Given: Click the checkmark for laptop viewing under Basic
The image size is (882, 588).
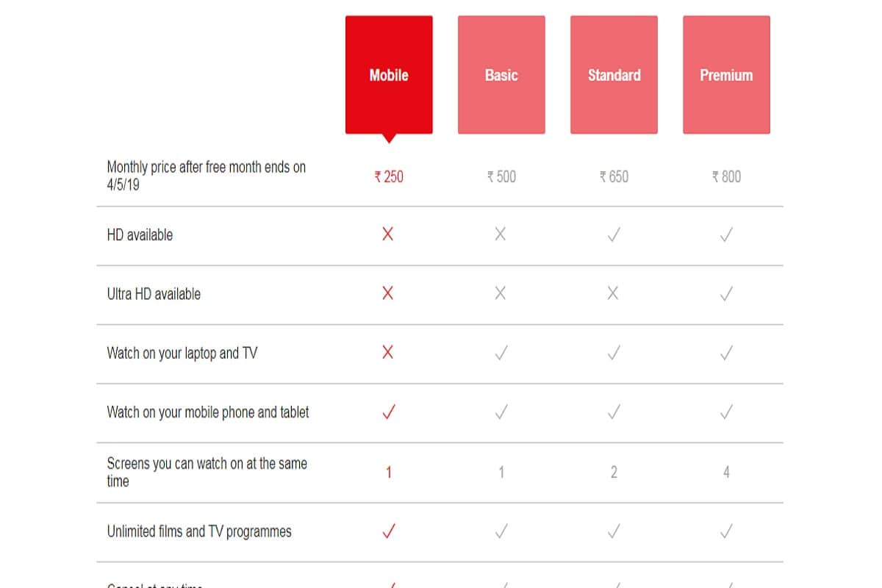Looking at the screenshot, I should click(501, 352).
